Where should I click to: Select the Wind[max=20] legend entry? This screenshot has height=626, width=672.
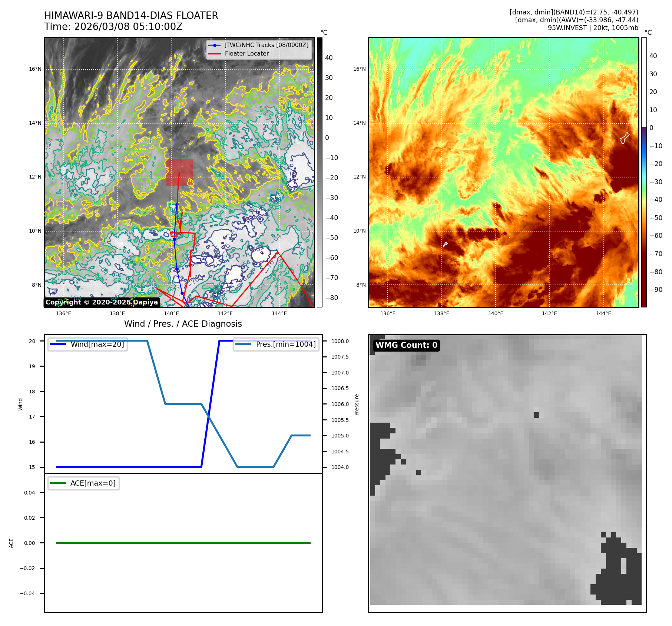(x=88, y=344)
